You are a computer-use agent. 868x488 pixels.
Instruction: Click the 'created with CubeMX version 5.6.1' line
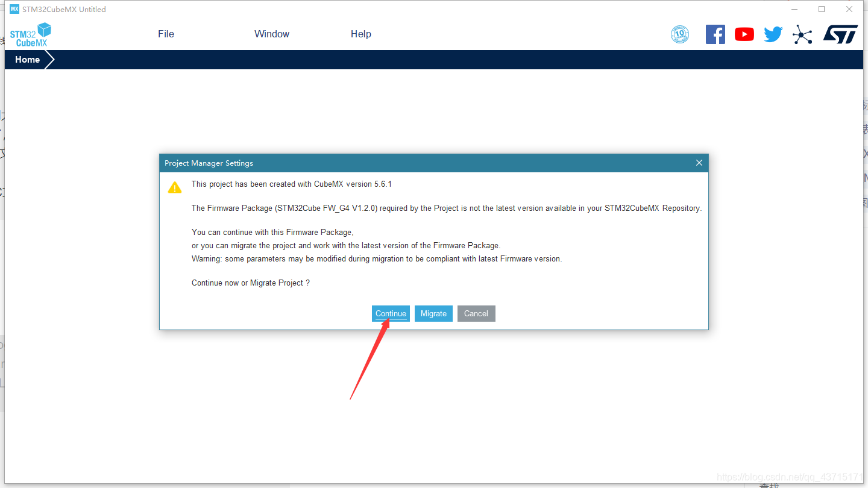pos(292,184)
